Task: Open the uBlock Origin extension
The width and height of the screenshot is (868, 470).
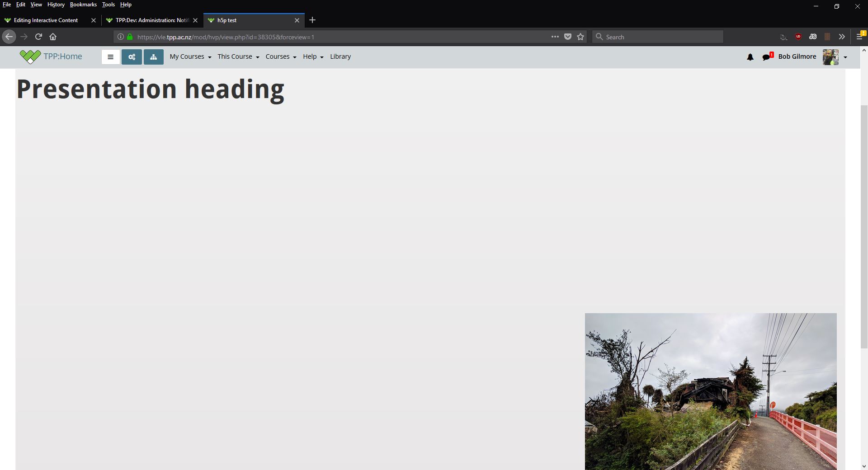Action: 798,37
